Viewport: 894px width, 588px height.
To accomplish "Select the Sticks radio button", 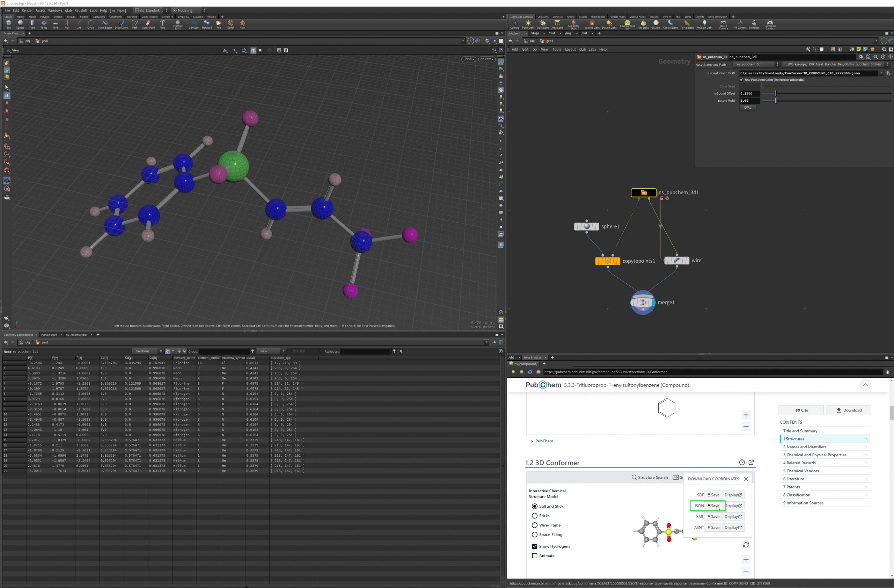I will pos(535,515).
